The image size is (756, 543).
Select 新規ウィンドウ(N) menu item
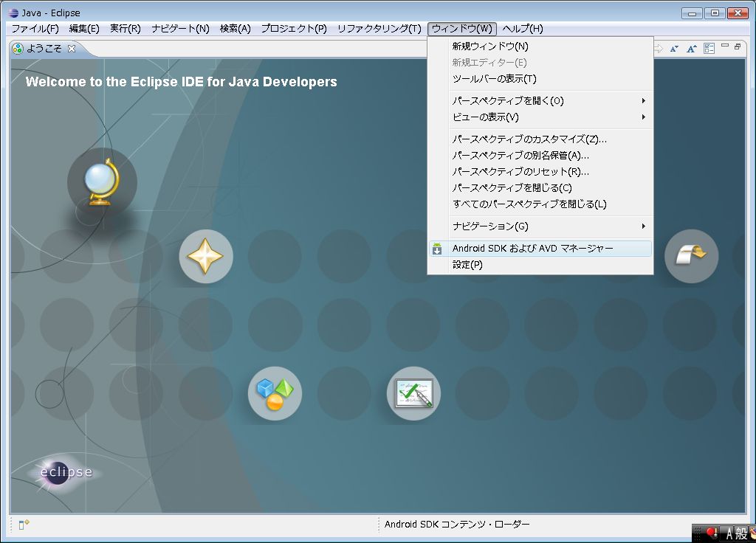coord(540,46)
